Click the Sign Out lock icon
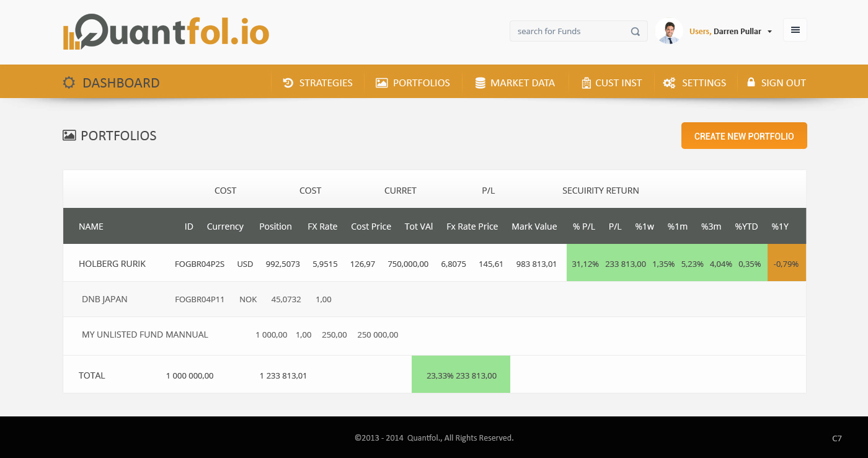The height and width of the screenshot is (458, 868). pyautogui.click(x=751, y=82)
